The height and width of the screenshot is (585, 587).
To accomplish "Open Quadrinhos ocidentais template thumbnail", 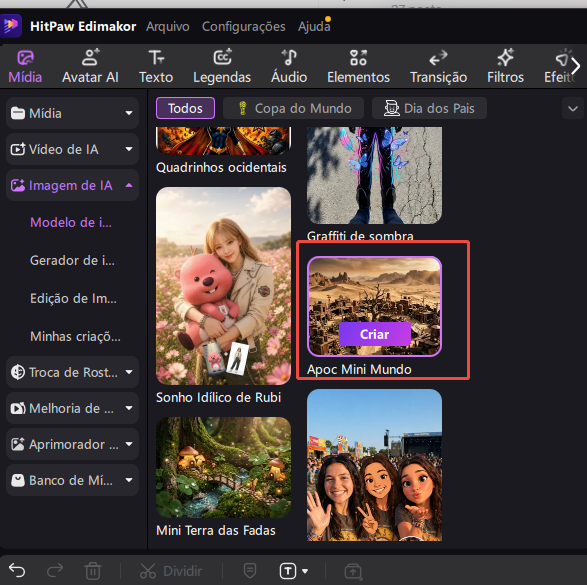I will click(223, 141).
